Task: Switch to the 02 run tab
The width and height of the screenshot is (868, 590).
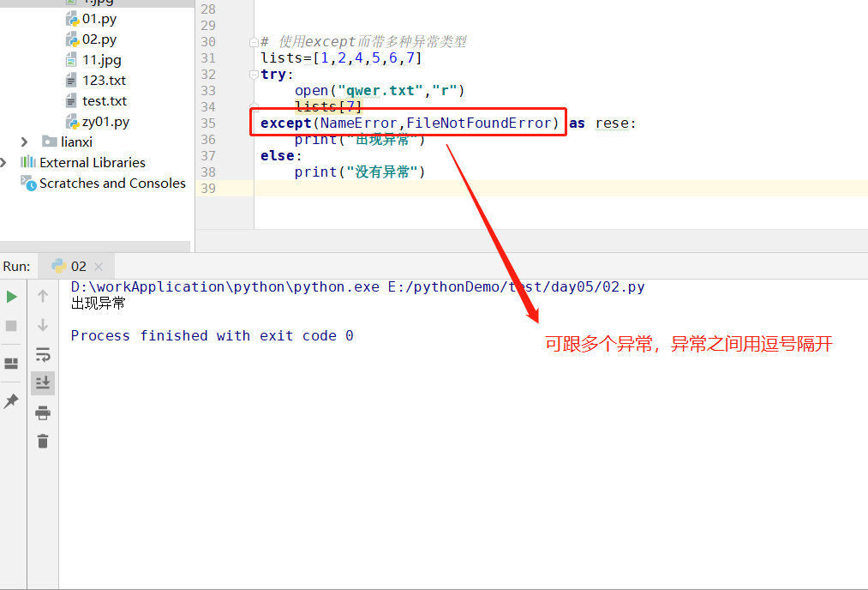Action: 76,267
